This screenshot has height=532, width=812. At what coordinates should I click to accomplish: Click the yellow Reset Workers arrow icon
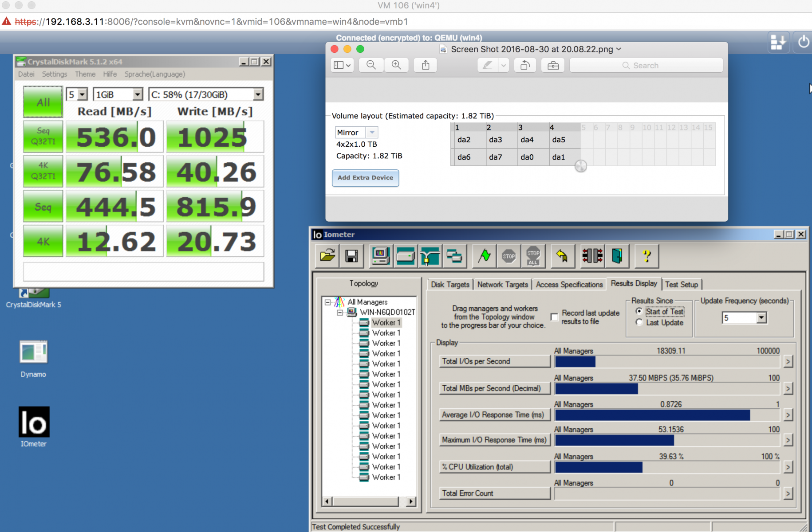[562, 256]
